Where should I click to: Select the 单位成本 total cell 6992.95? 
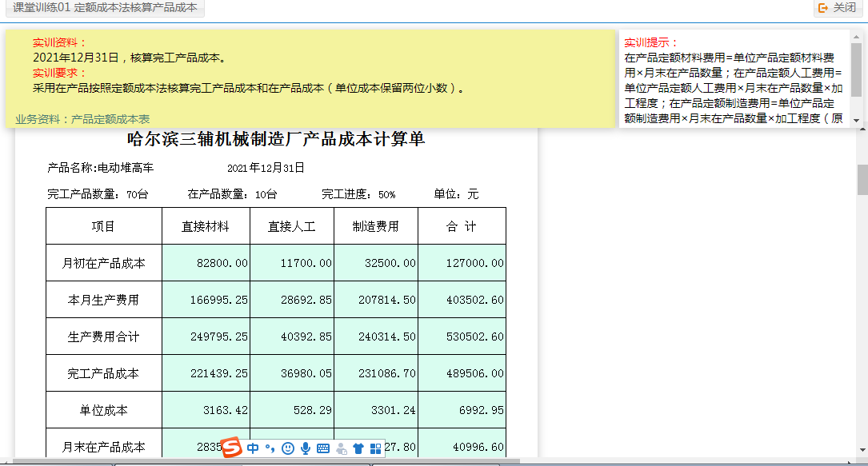pyautogui.click(x=462, y=410)
